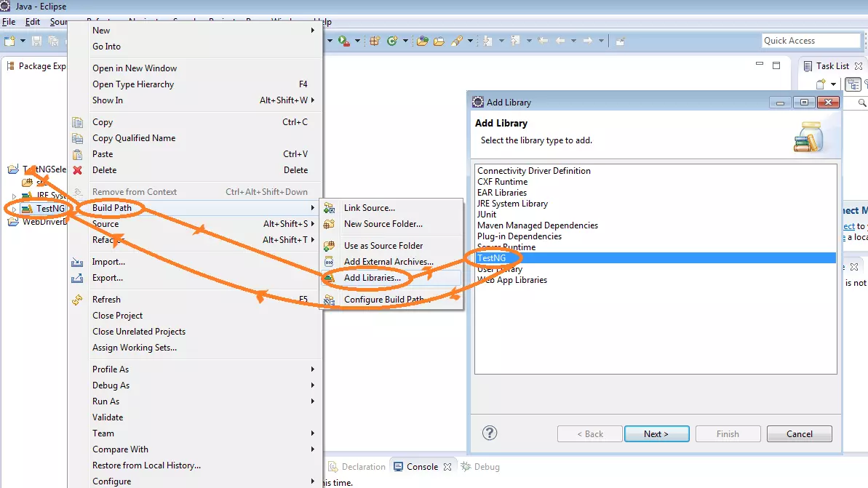
Task: Click the Finish button
Action: point(728,433)
